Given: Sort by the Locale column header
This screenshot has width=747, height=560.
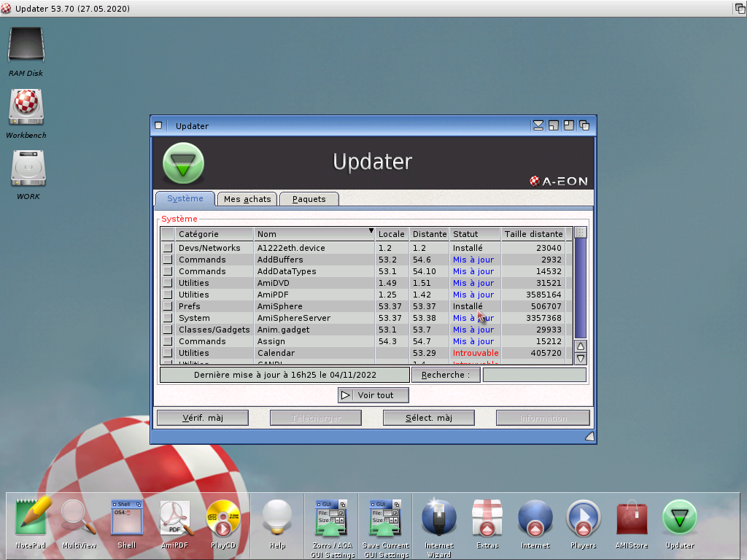Looking at the screenshot, I should click(x=392, y=234).
